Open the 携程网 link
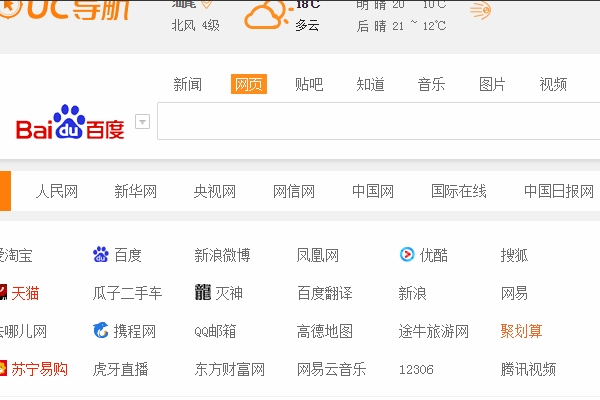Screen dimensions: 600x400 click(135, 331)
